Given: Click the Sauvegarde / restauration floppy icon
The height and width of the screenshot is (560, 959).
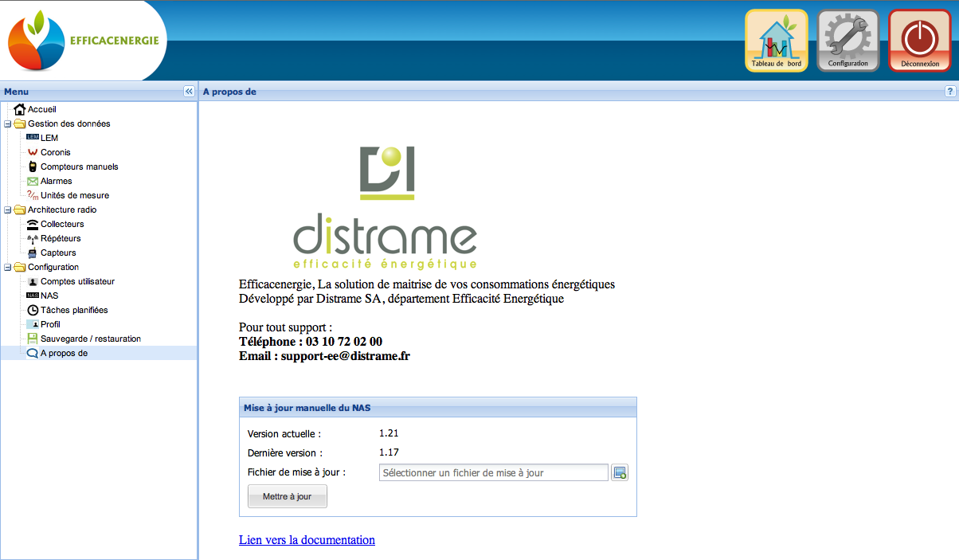Looking at the screenshot, I should [x=33, y=339].
